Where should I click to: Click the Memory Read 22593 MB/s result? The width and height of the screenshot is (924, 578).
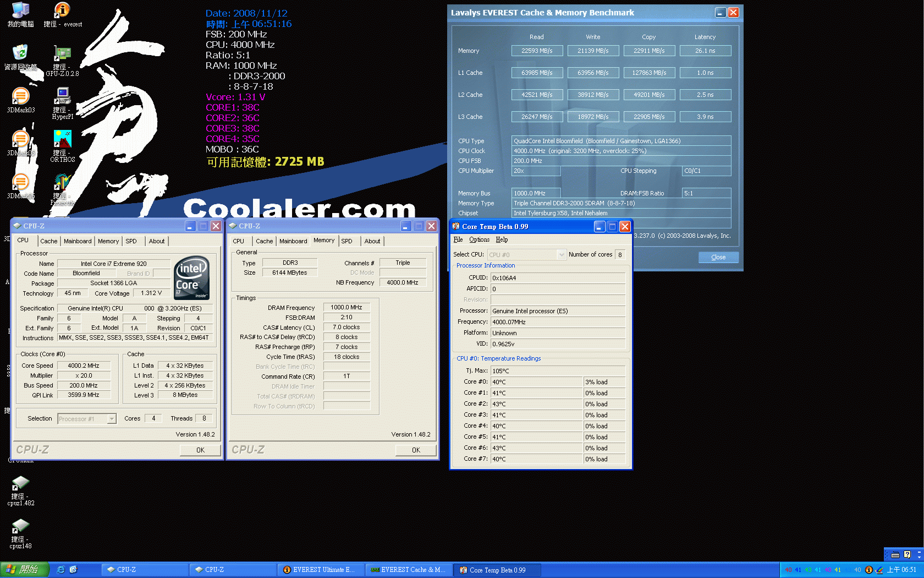coord(537,51)
